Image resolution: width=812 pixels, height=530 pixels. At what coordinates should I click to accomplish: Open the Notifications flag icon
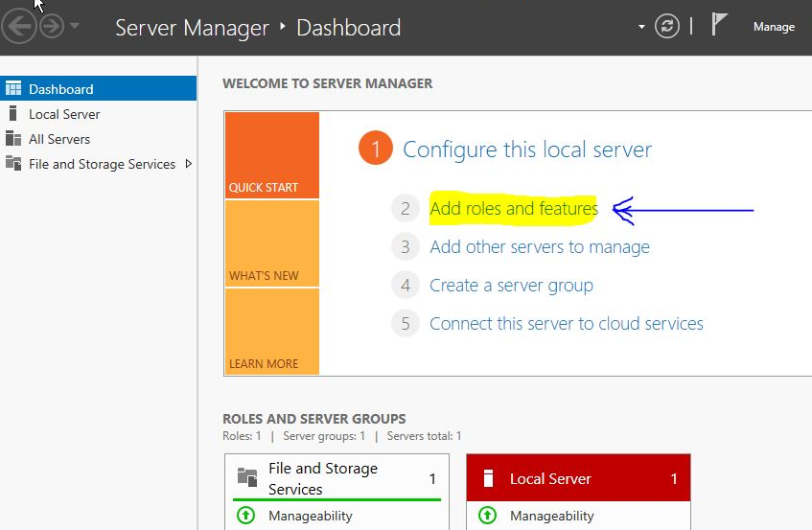tap(719, 24)
